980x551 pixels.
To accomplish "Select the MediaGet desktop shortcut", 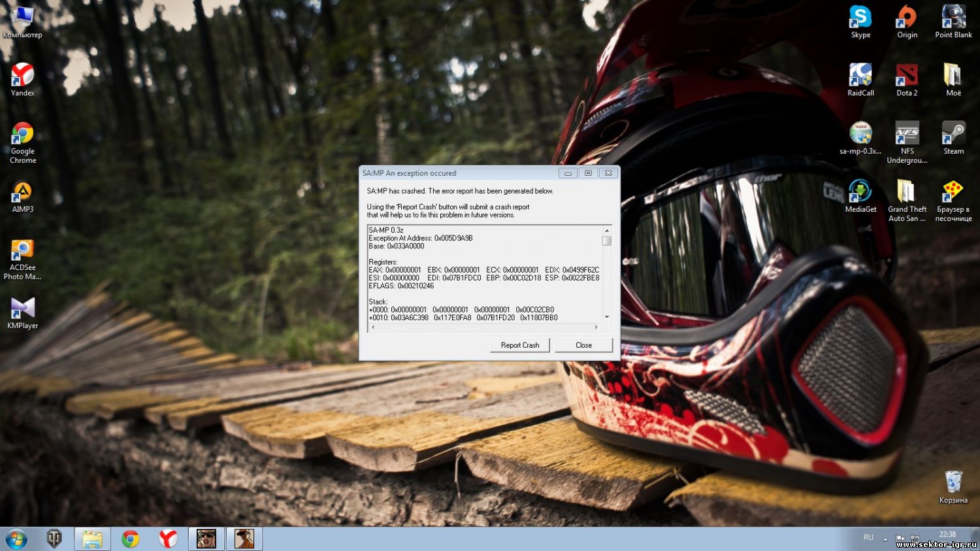I will (860, 196).
